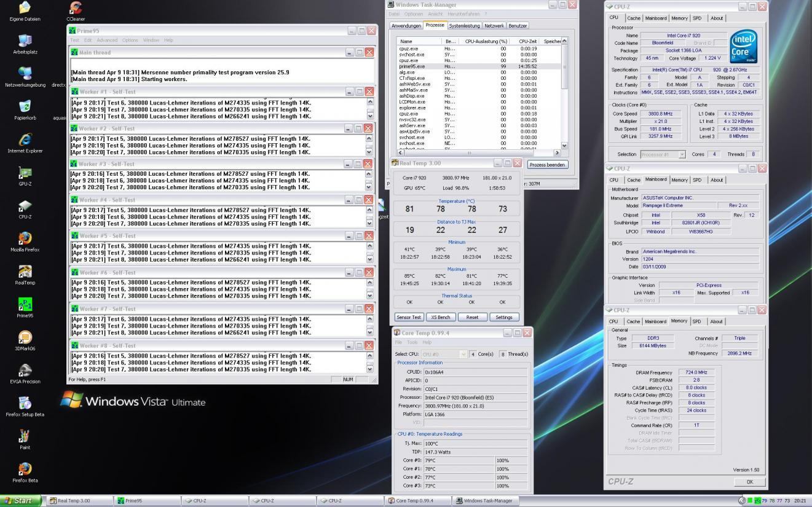Click the Real Temp 3.00 title bar icon
Viewport: 812px width, 507px height.
coord(395,163)
